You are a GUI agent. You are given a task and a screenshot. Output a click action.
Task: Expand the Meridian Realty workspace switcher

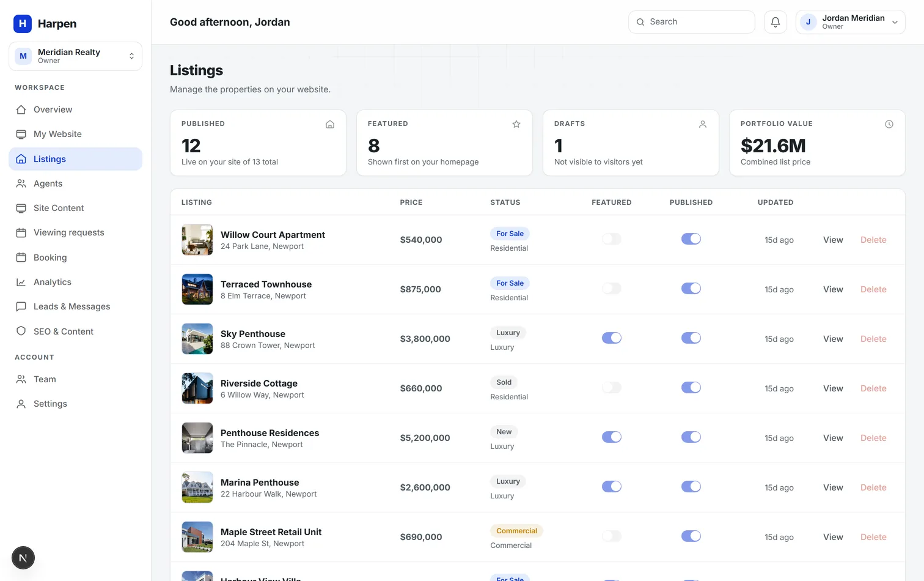76,56
